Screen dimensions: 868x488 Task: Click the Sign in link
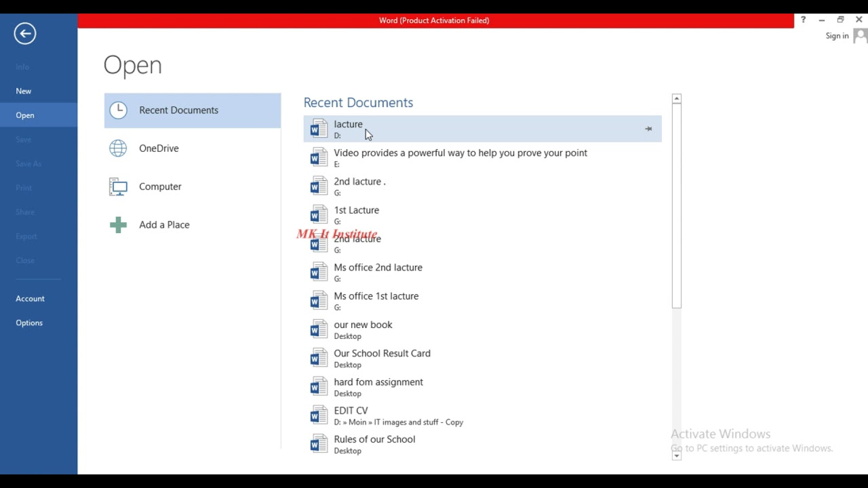pos(837,36)
